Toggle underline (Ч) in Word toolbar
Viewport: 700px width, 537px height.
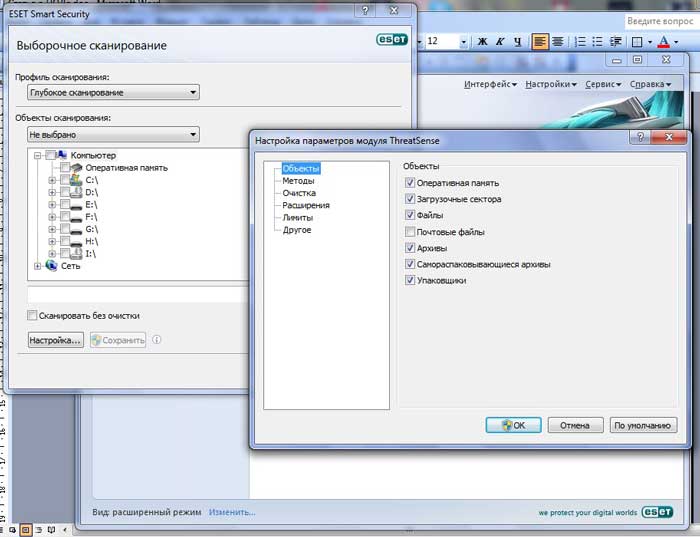(517, 42)
